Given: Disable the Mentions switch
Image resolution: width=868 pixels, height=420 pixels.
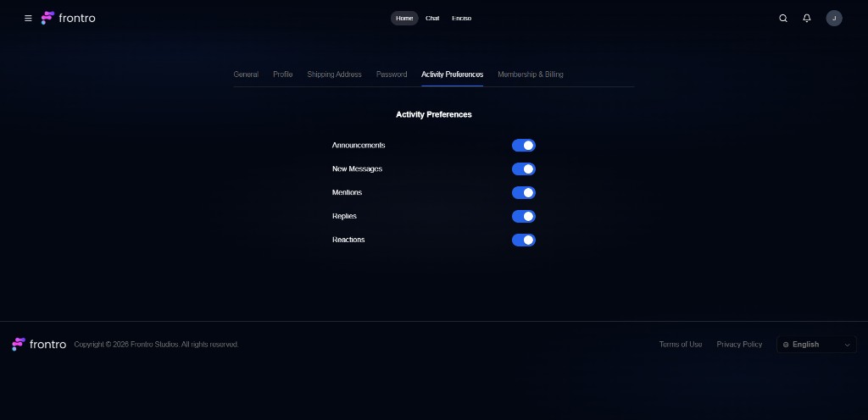Looking at the screenshot, I should pos(523,193).
